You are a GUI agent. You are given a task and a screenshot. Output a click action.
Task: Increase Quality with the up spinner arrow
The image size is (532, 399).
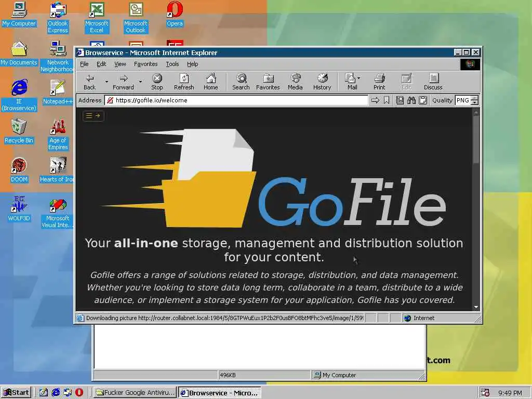475,98
